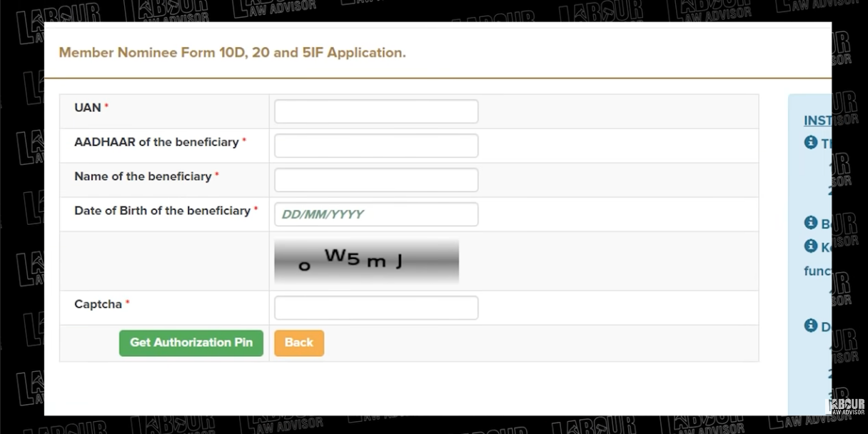Go back using the orange Back button
This screenshot has height=434, width=868.
(298, 343)
